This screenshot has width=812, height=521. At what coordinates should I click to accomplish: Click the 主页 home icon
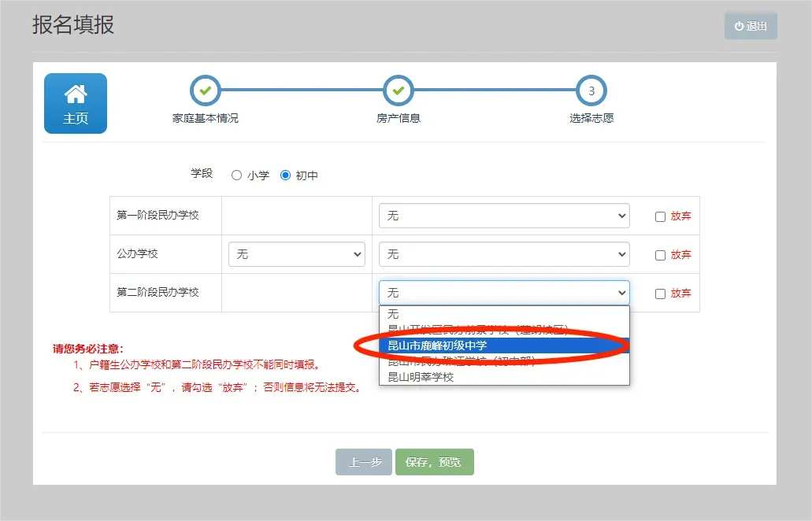pyautogui.click(x=75, y=94)
